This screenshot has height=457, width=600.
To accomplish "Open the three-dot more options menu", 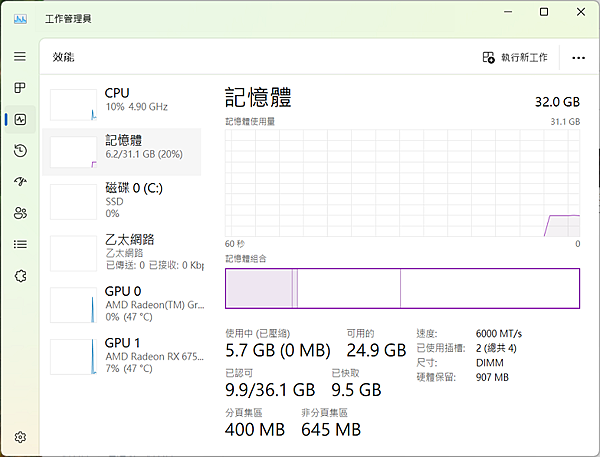I will pyautogui.click(x=578, y=58).
